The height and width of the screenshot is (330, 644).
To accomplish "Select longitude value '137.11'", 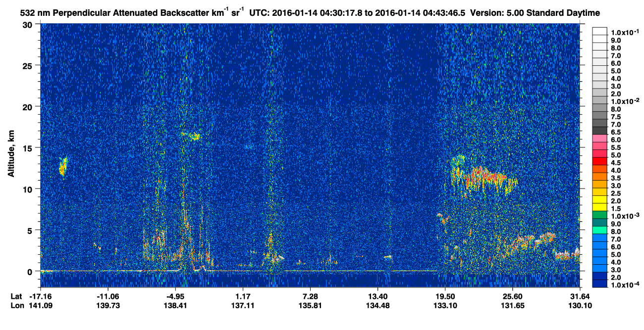I will tap(242, 305).
